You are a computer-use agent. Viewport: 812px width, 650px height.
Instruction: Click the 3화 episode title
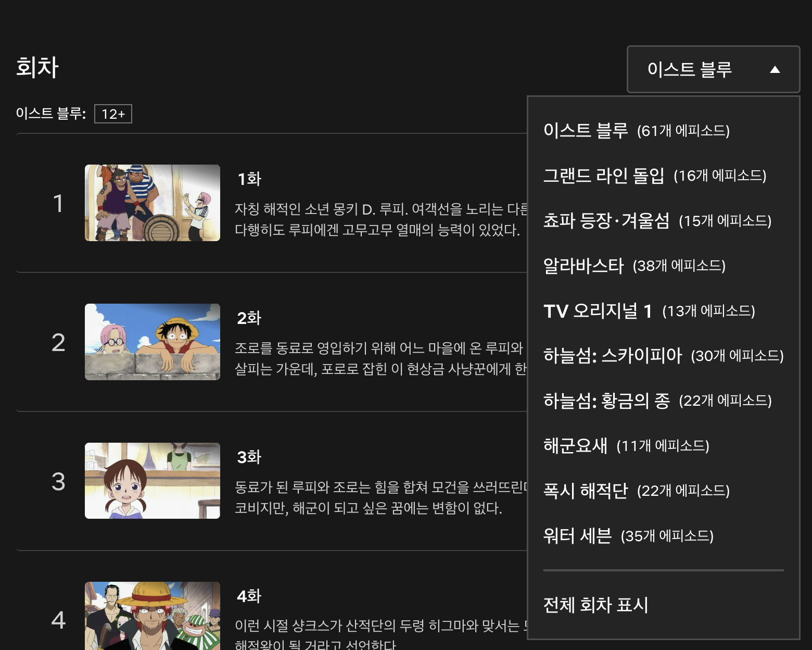tap(249, 457)
